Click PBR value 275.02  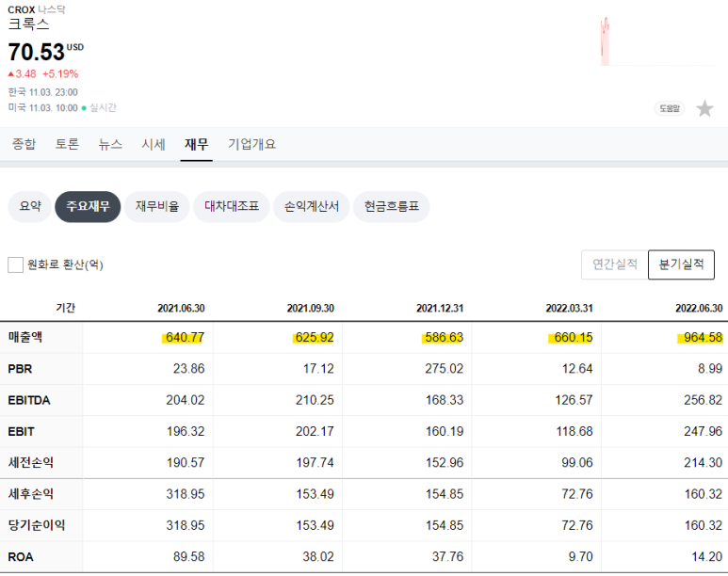445,369
